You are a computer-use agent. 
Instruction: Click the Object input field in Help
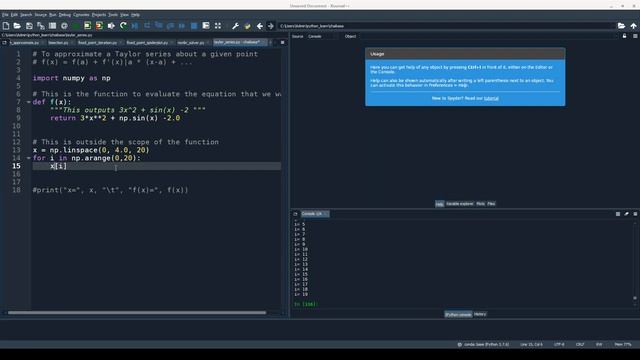487,36
